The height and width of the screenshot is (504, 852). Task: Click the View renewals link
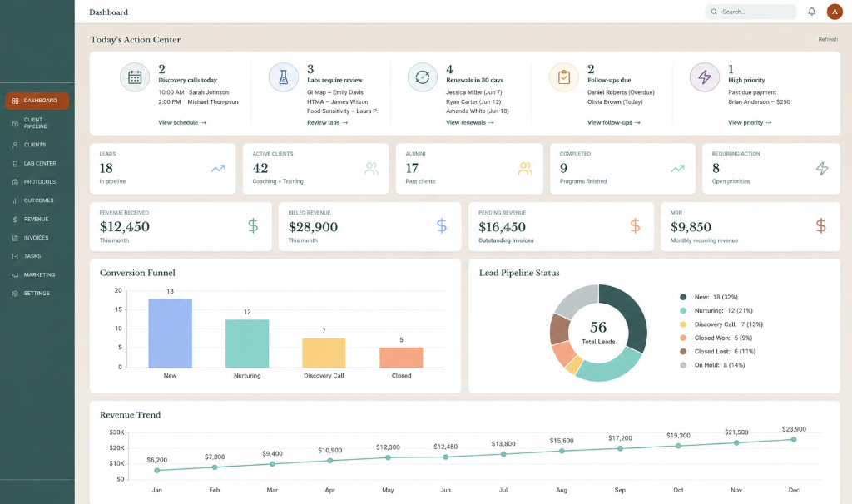click(470, 123)
